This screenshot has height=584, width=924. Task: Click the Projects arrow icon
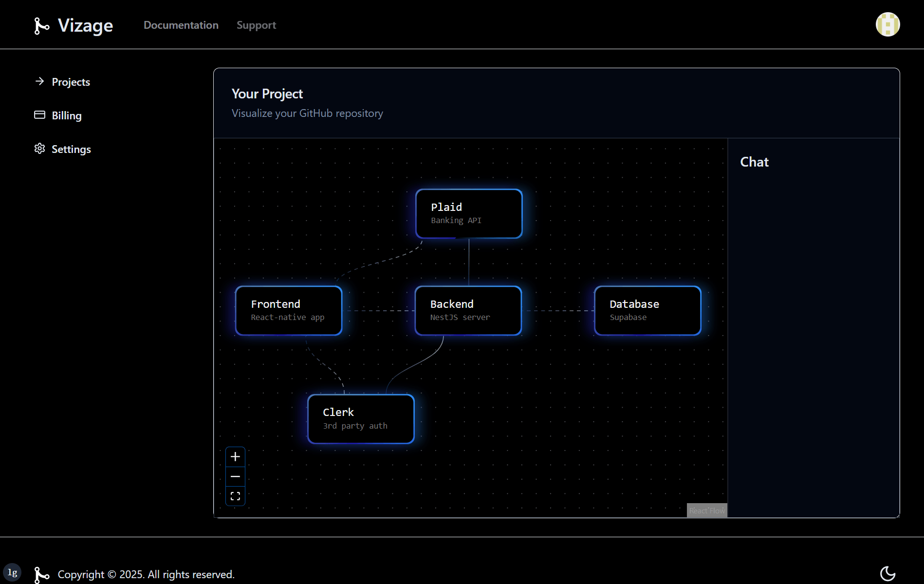[40, 81]
